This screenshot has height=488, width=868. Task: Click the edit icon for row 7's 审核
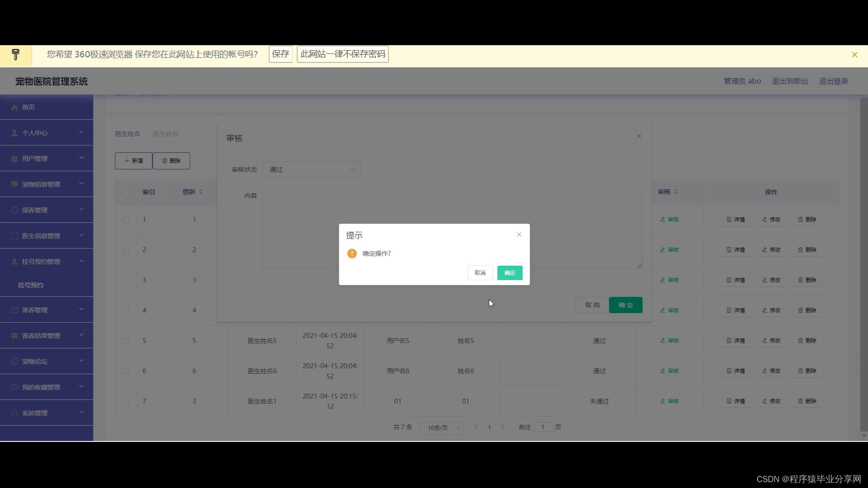[663, 401]
